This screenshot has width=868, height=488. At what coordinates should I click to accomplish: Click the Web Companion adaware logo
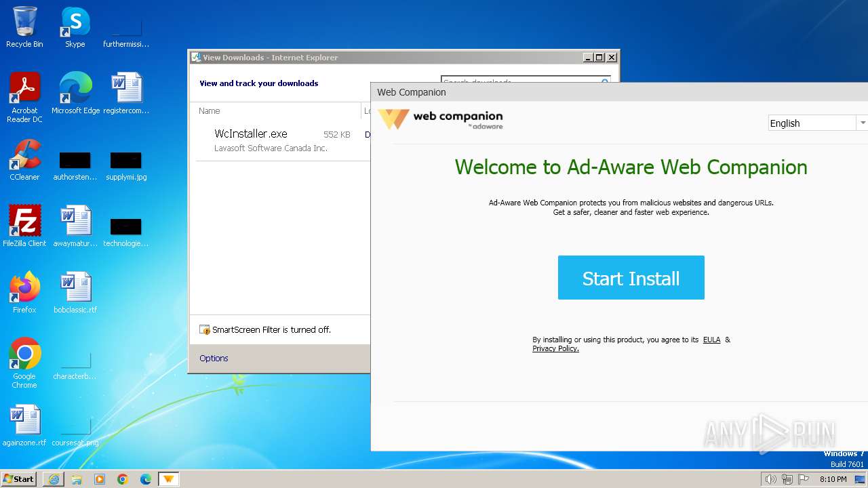[x=441, y=119]
